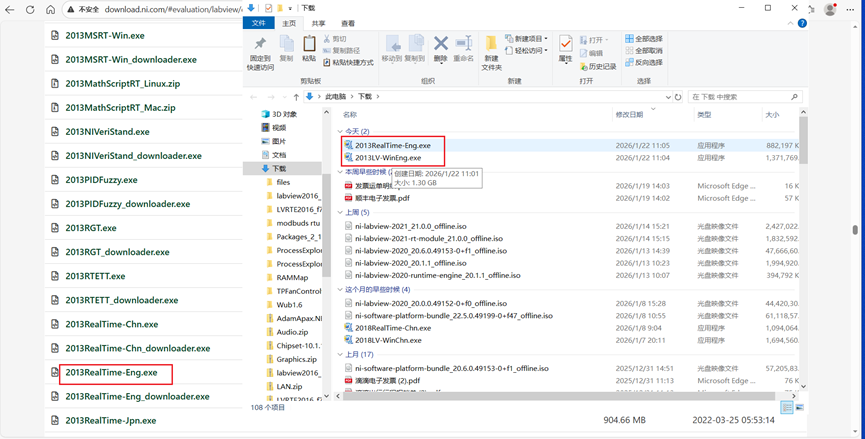865x439 pixels.
Task: Open the Quick Access Toolbar customize dropdown
Action: coord(290,8)
